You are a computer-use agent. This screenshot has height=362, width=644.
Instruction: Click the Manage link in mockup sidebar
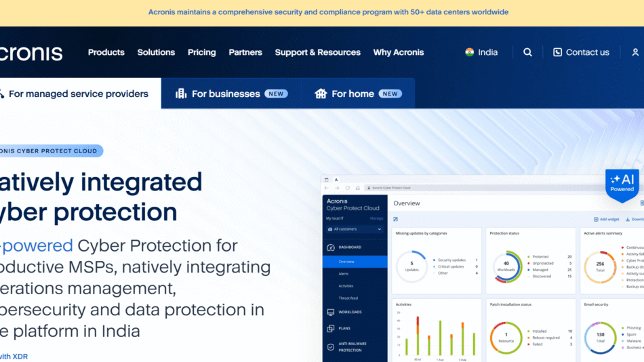[376, 218]
